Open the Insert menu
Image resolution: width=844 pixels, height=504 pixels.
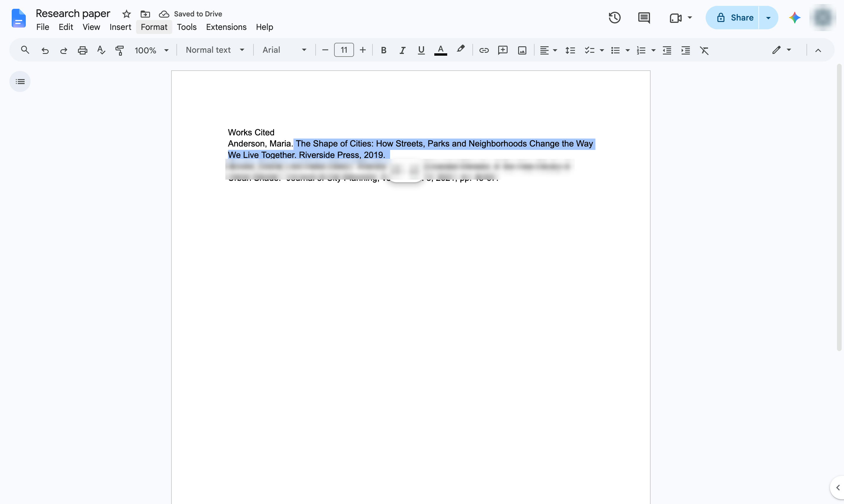click(x=120, y=27)
